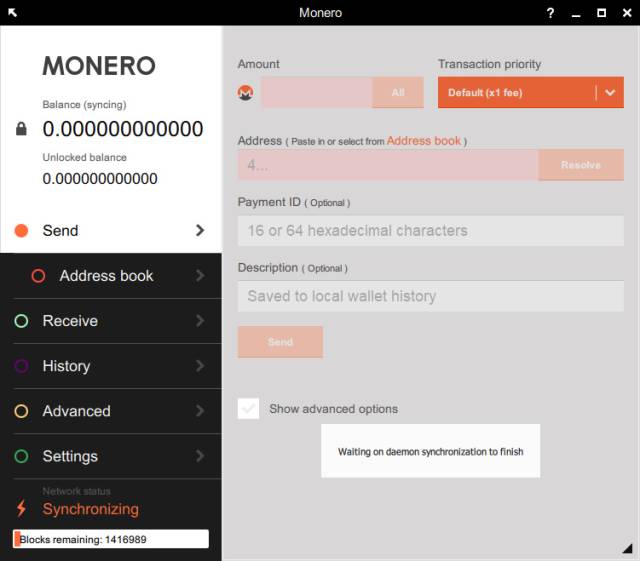Click the MONERO logo heading
This screenshot has height=561, width=640.
[x=99, y=66]
